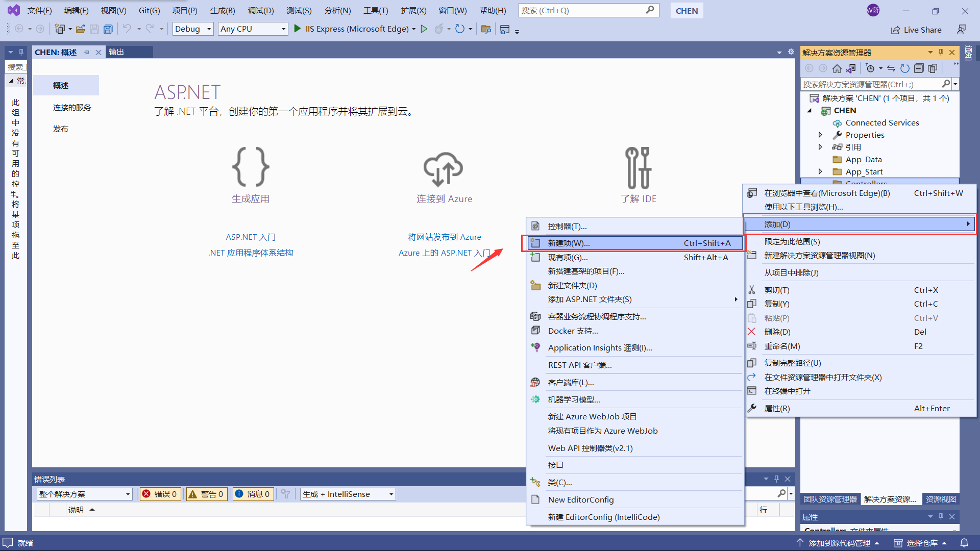Click the Live Share icon
This screenshot has height=551, width=980.
pyautogui.click(x=895, y=30)
